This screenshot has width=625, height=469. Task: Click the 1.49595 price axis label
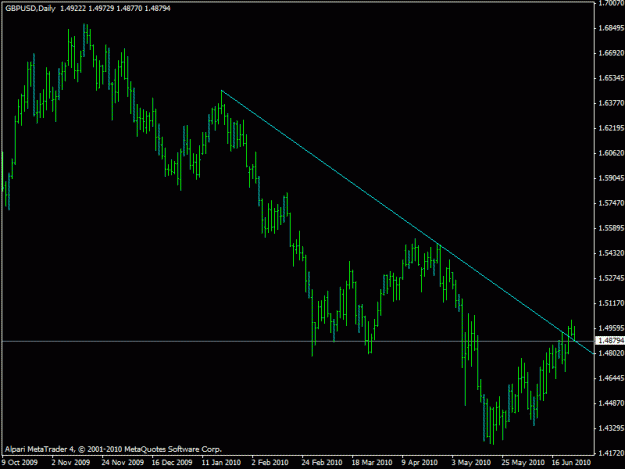click(x=611, y=328)
